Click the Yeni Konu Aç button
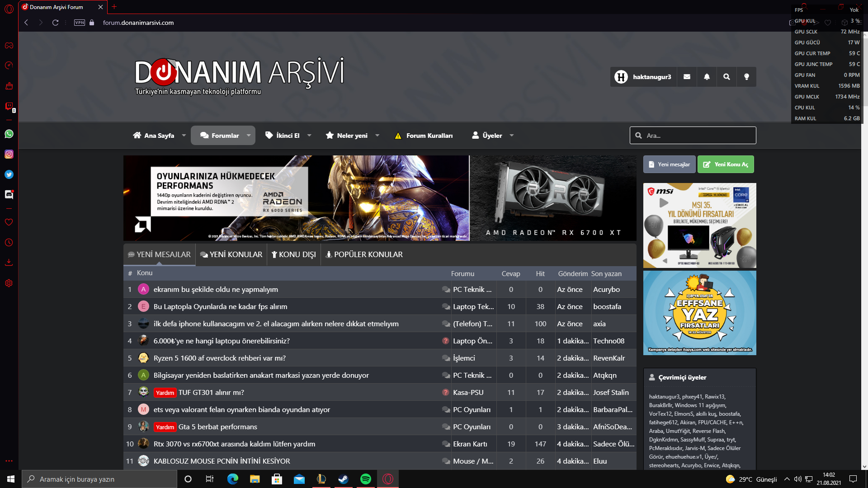Image resolution: width=868 pixels, height=488 pixels. pos(726,164)
